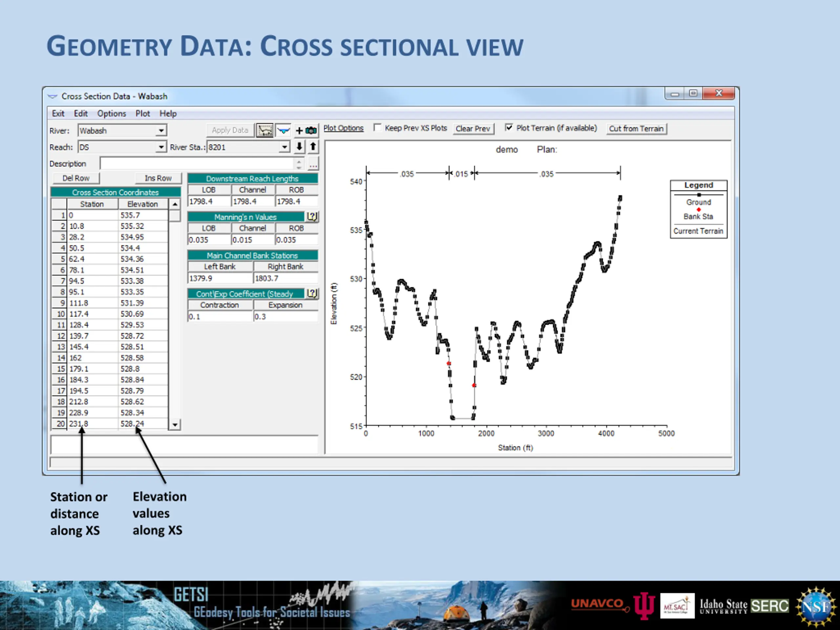
Task: Click the cross section plot toggle icon
Action: 265,130
